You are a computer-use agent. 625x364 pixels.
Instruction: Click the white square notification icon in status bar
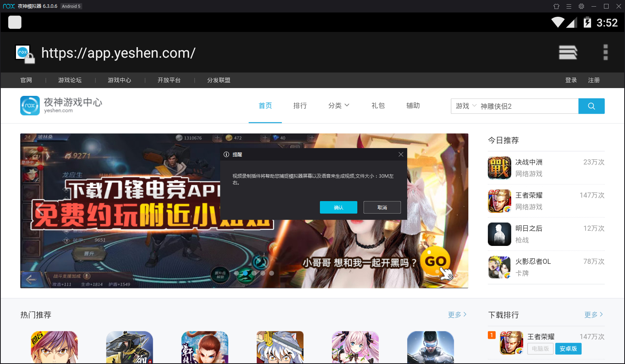pos(15,22)
